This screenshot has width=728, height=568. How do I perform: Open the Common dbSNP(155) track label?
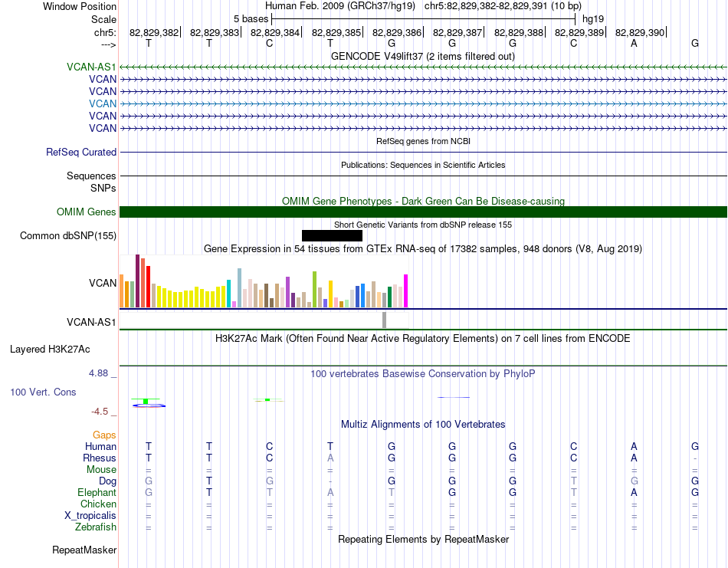pyautogui.click(x=68, y=235)
